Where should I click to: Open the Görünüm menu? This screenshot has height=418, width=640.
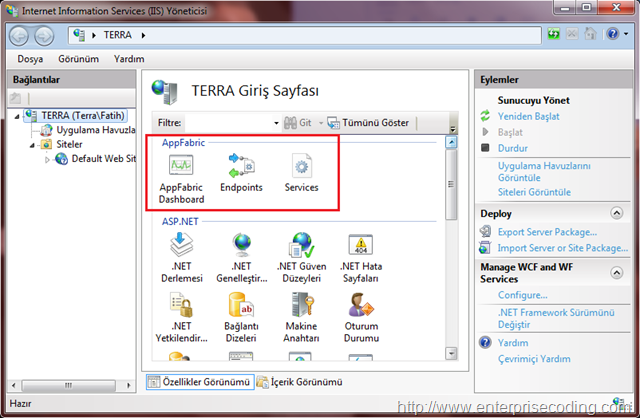(x=78, y=59)
